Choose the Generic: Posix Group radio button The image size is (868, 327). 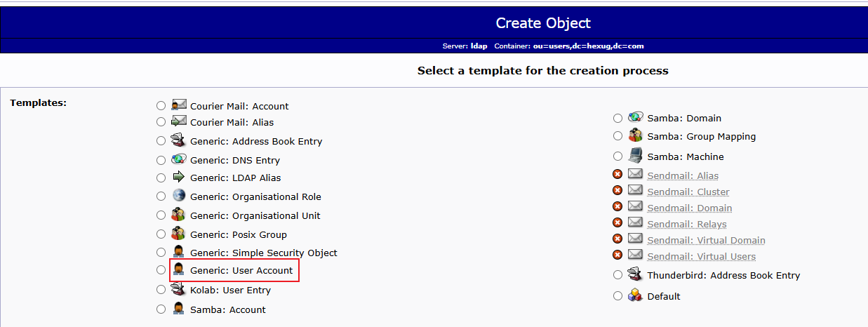[x=161, y=234]
